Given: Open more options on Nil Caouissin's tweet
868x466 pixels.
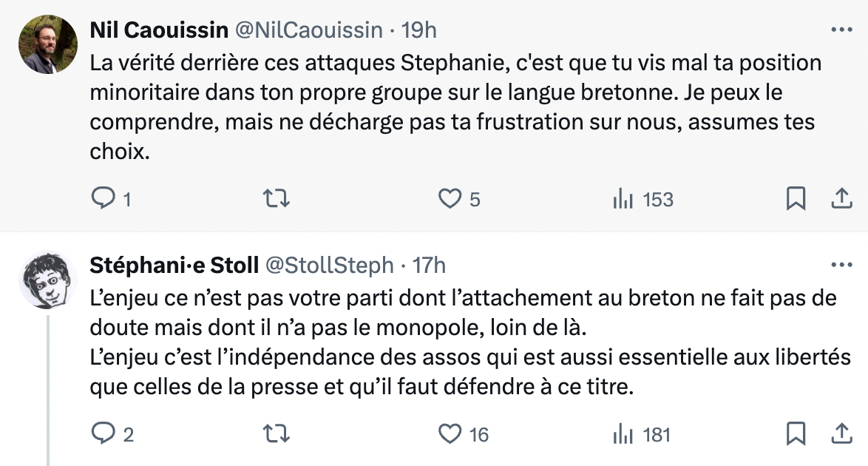Looking at the screenshot, I should point(842,30).
